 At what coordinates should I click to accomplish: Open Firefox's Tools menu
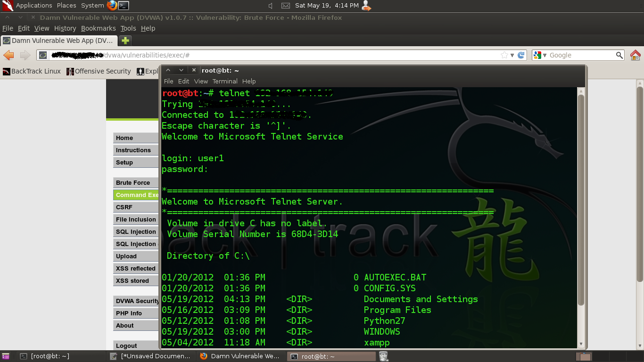[128, 28]
